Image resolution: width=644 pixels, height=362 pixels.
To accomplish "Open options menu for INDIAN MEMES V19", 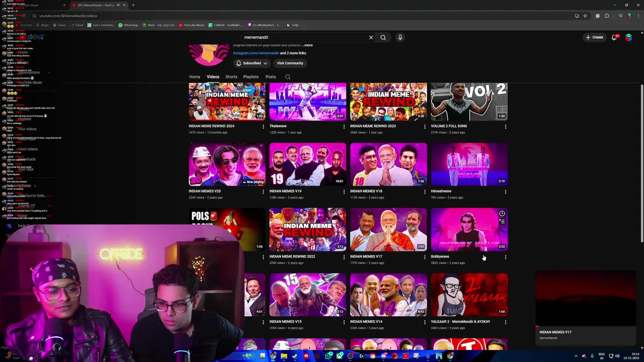I will click(x=344, y=192).
